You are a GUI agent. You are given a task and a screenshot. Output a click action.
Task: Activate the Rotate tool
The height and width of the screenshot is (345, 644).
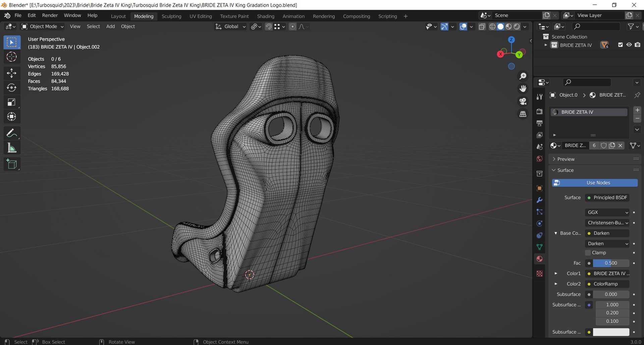12,88
